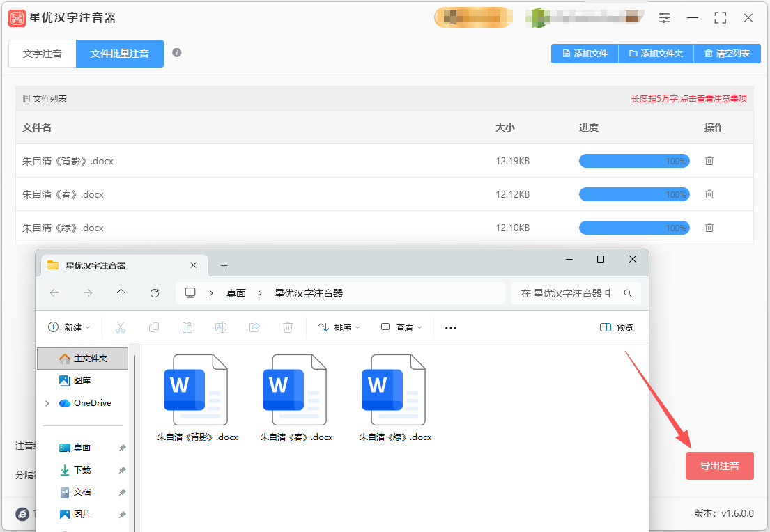This screenshot has height=532, width=770.
Task: Click the Share icon in Explorer toolbar
Action: tap(254, 327)
